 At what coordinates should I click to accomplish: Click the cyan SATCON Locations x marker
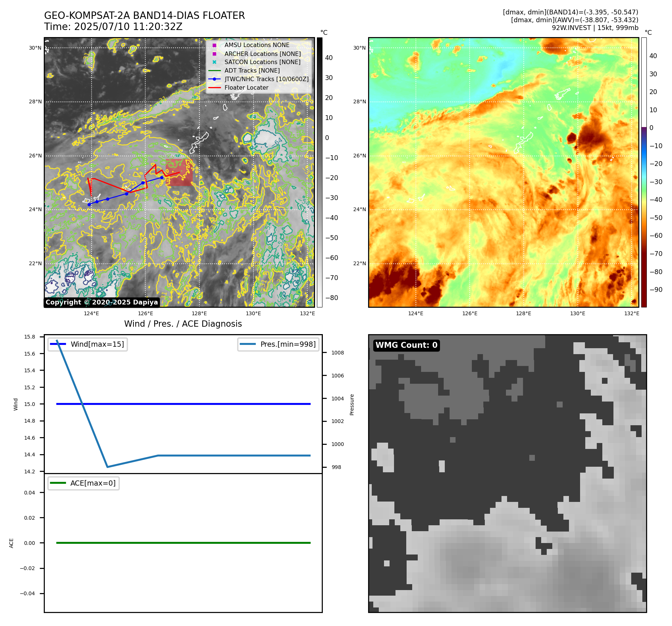tap(214, 62)
